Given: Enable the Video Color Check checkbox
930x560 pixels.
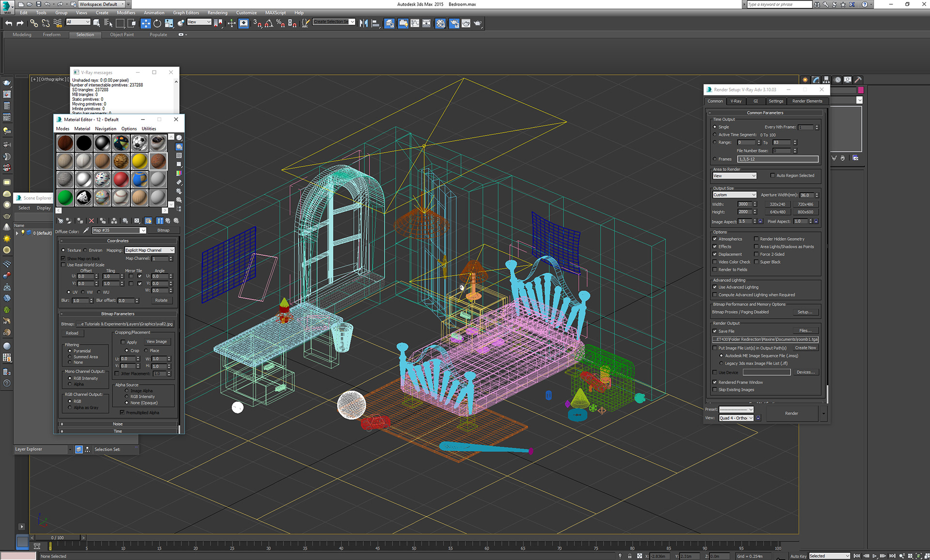Looking at the screenshot, I should pos(714,262).
